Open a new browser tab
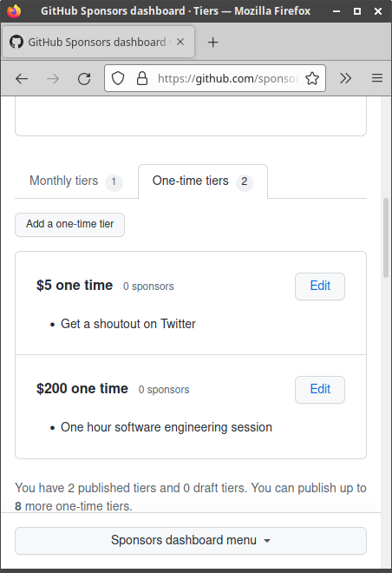The image size is (392, 573). pos(212,43)
